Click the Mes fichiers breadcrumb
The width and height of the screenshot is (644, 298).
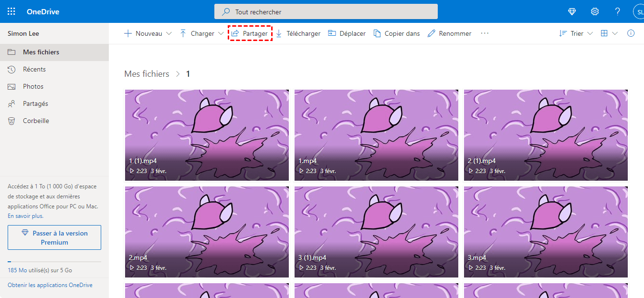pos(147,74)
